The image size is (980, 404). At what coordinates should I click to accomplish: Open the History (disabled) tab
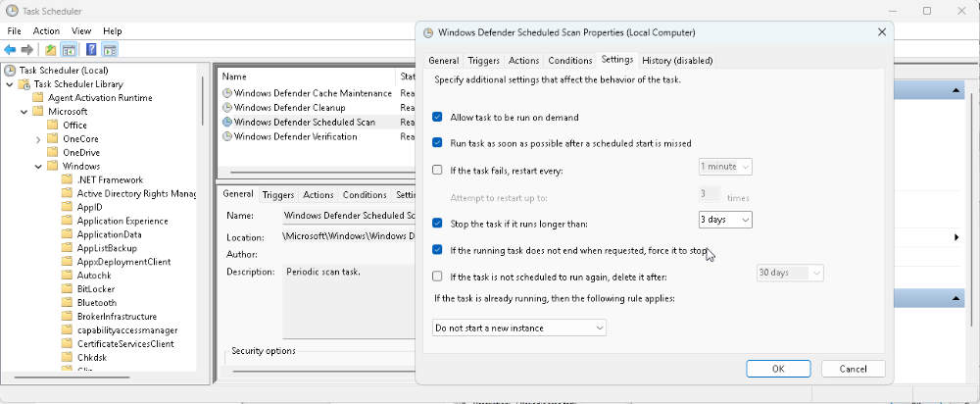click(677, 61)
